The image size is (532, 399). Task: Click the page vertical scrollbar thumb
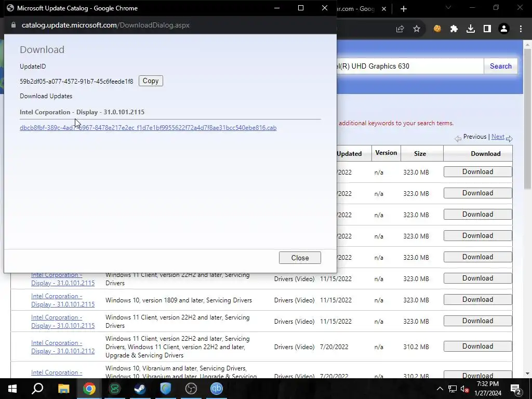(527, 119)
